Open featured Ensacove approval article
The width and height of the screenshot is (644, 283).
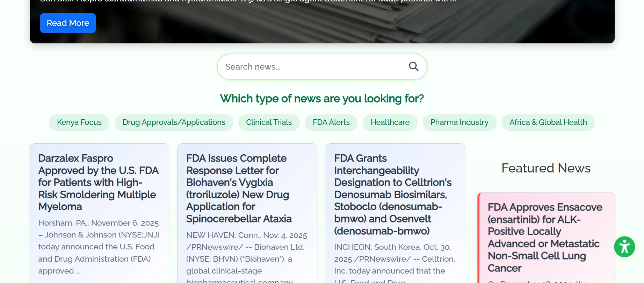coord(545,238)
